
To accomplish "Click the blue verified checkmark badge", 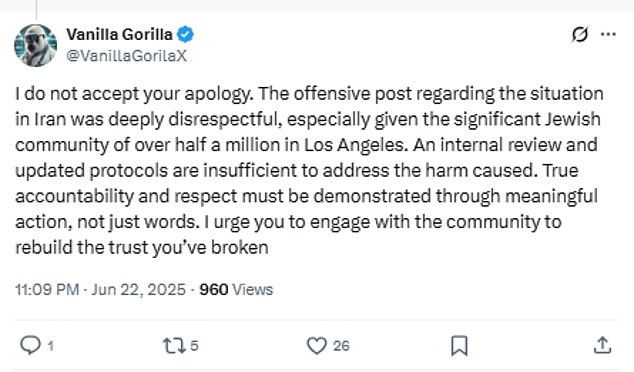I will click(185, 35).
